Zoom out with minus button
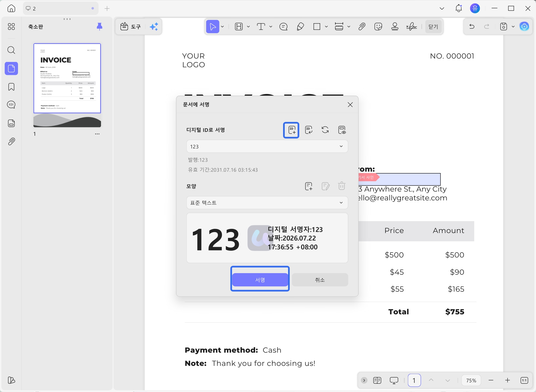The height and width of the screenshot is (392, 536). click(x=491, y=381)
